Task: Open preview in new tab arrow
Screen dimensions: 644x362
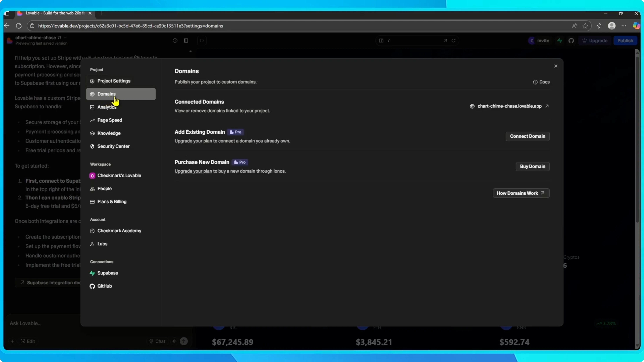Action: pyautogui.click(x=445, y=40)
